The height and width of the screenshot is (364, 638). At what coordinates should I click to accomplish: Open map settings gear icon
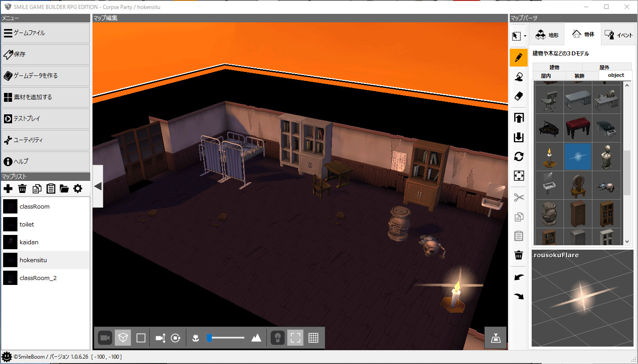[x=78, y=189]
